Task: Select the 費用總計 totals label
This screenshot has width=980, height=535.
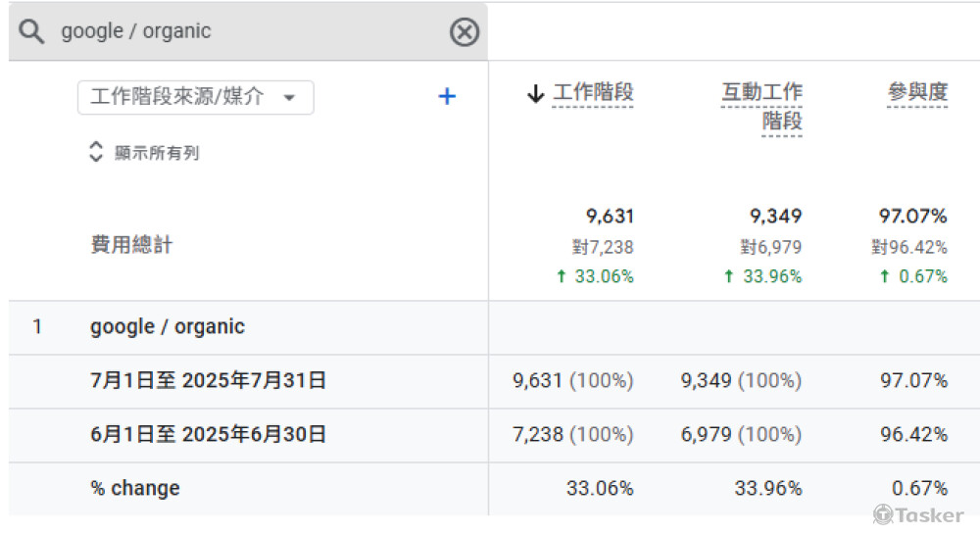Action: pyautogui.click(x=131, y=244)
